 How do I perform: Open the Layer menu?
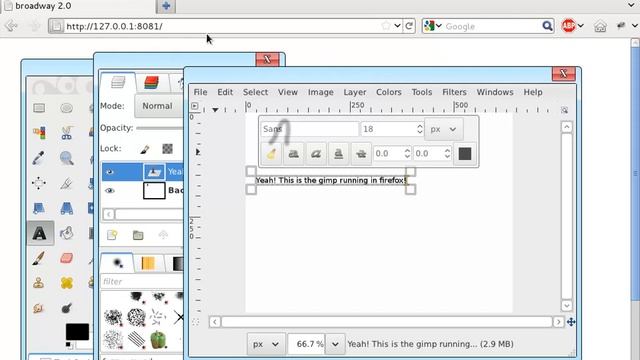point(355,92)
